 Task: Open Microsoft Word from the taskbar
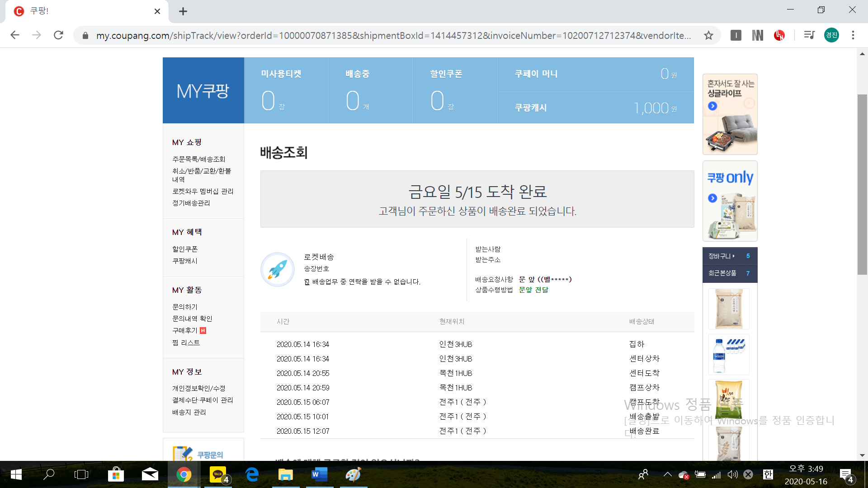320,474
